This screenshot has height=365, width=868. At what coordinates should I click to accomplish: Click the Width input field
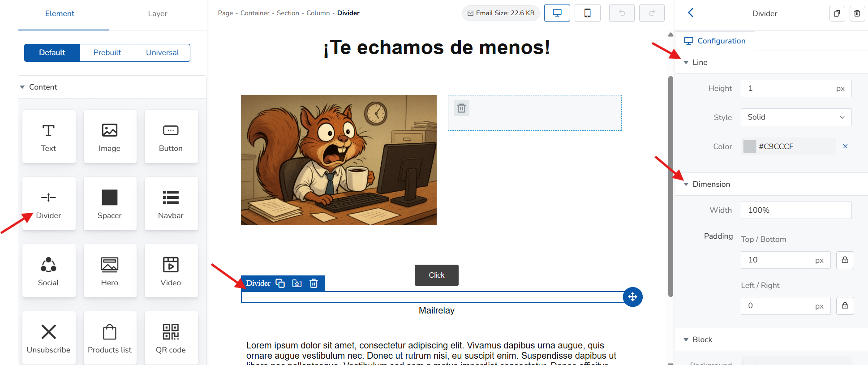[x=796, y=210]
